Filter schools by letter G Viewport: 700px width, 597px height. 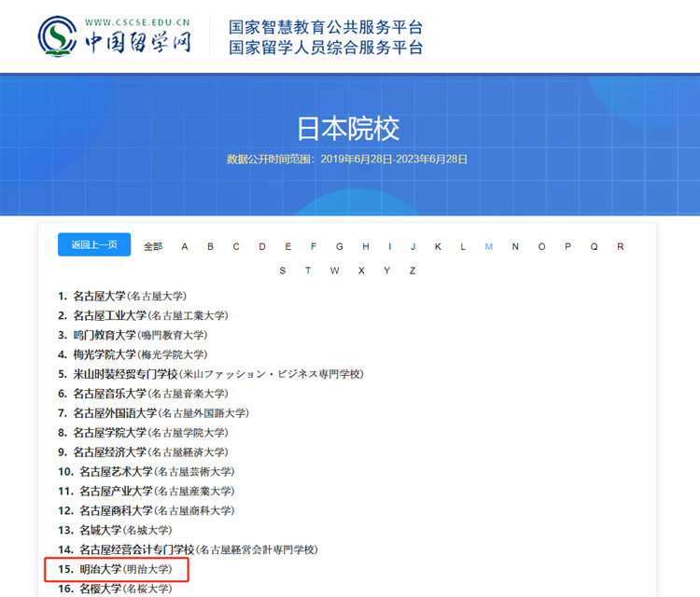coord(340,246)
